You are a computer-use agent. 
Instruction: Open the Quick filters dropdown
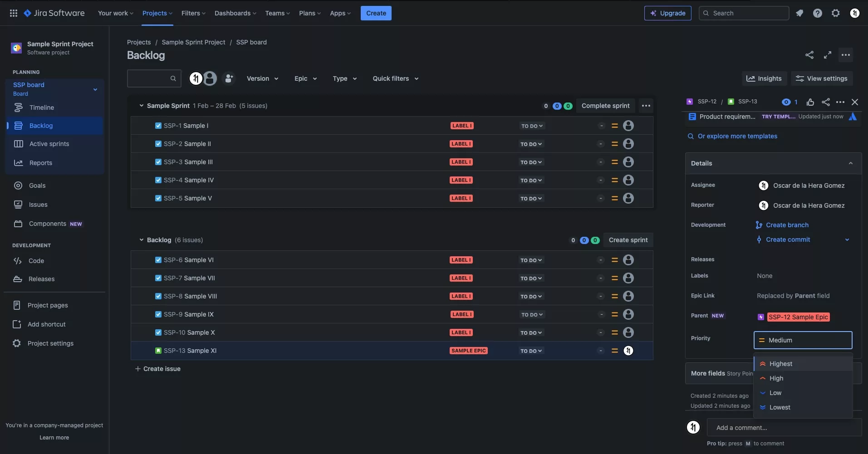click(x=396, y=78)
